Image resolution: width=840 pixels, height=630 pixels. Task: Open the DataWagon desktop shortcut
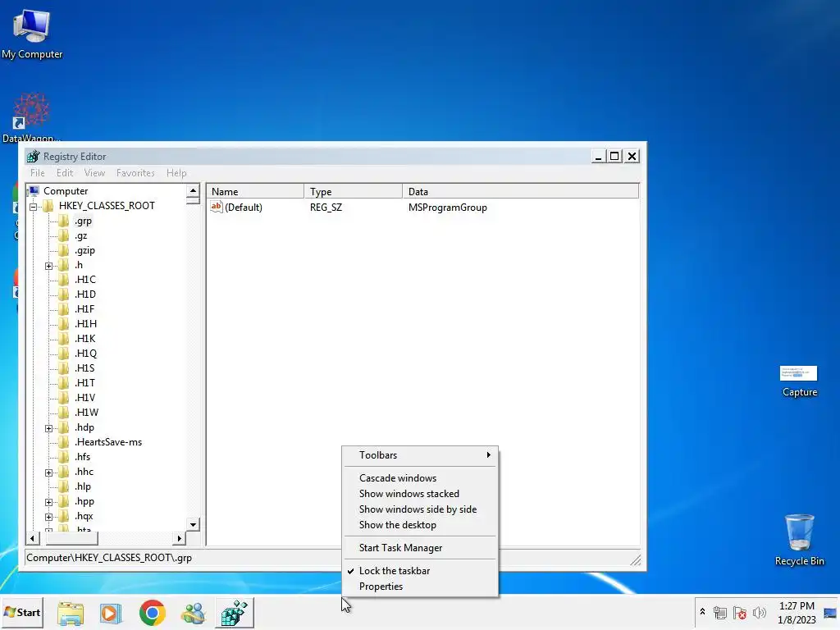pyautogui.click(x=31, y=116)
